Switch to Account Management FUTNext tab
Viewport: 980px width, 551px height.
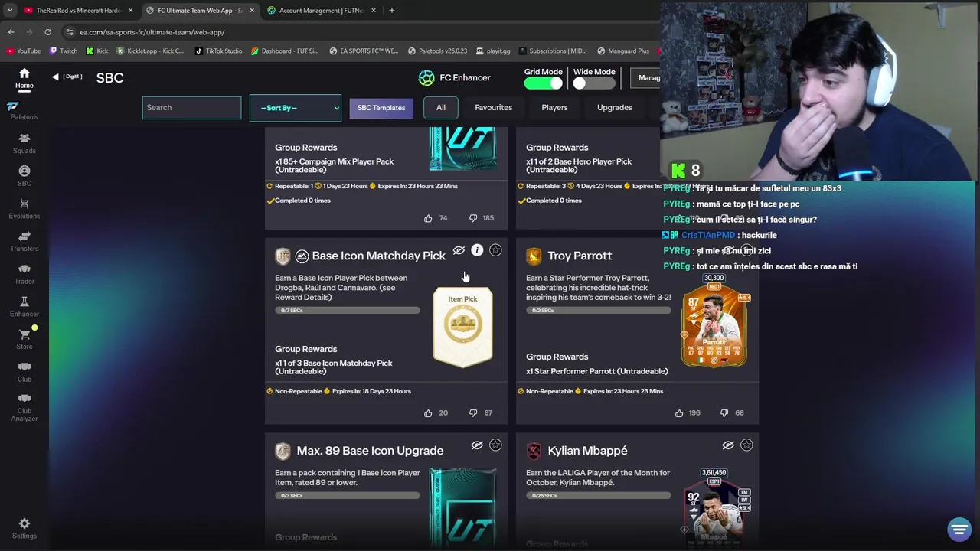[322, 10]
